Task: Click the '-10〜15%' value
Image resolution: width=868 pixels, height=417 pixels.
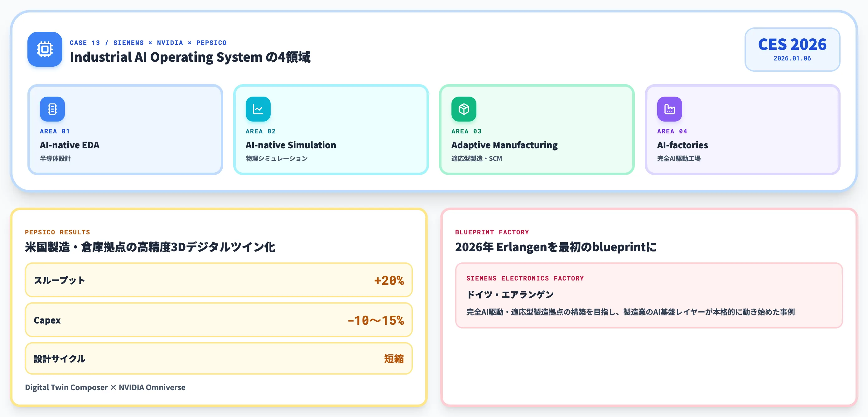Action: 376,320
